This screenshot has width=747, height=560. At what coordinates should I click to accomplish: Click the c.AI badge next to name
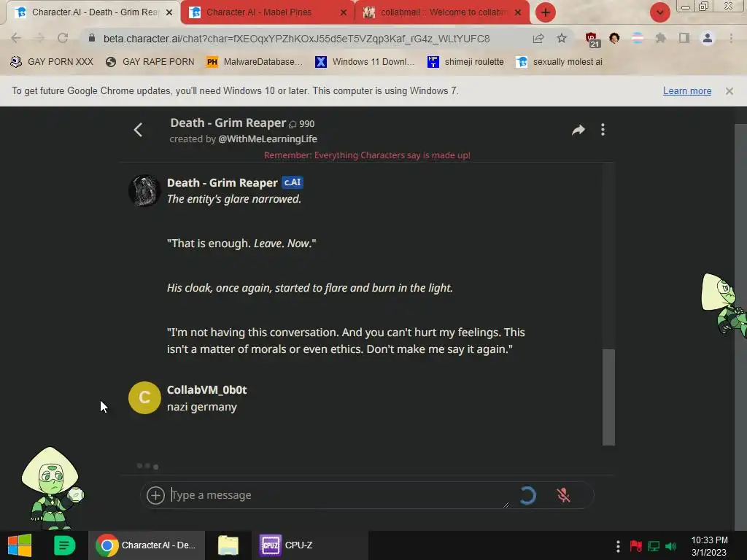tap(293, 182)
